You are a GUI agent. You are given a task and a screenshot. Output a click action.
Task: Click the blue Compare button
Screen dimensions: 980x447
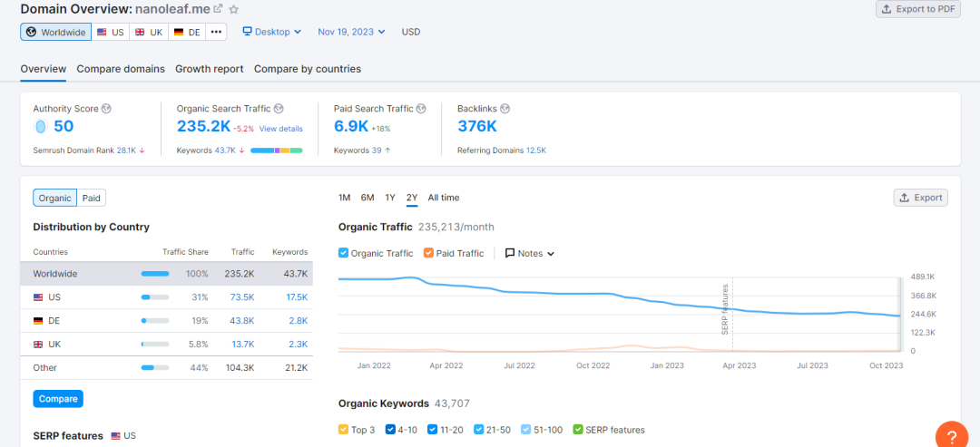point(58,399)
